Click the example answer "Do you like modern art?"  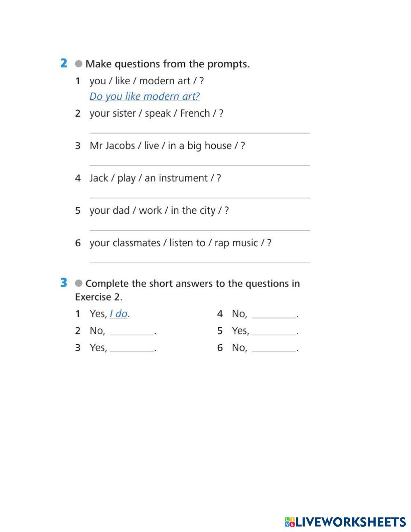click(x=145, y=96)
